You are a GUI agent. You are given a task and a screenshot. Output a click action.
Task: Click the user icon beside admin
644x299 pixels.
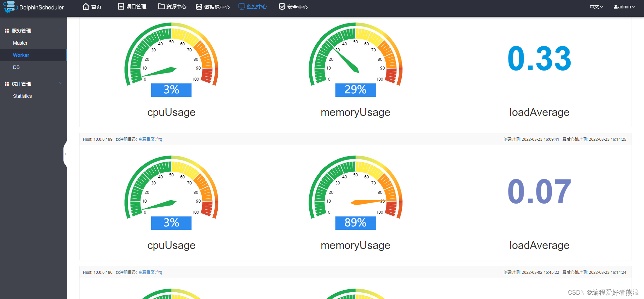click(616, 7)
